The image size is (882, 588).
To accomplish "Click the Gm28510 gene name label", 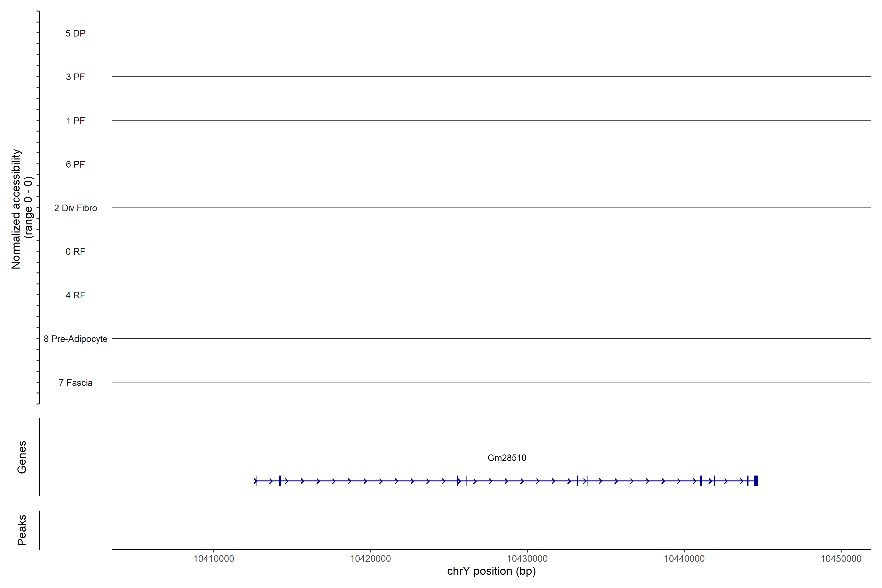I will [x=507, y=457].
